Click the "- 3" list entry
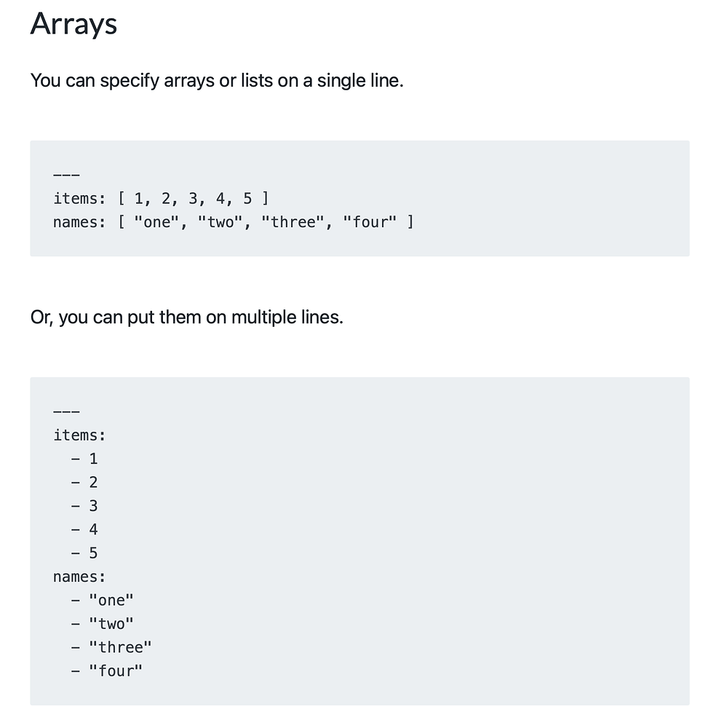This screenshot has width=716, height=728. tap(84, 506)
